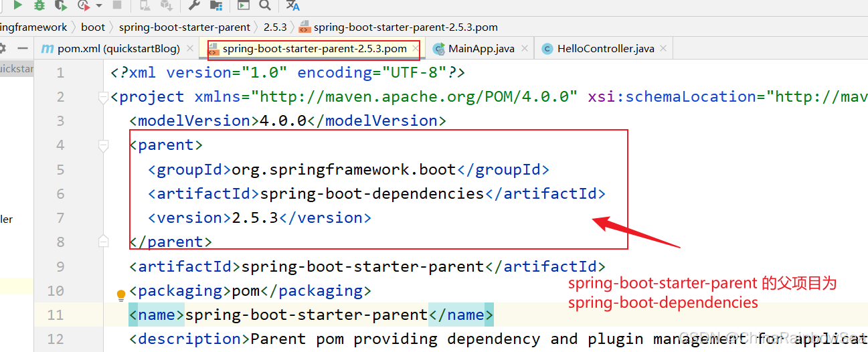Click the xmlns URL on line 2
The image size is (868, 352).
pyautogui.click(x=414, y=97)
